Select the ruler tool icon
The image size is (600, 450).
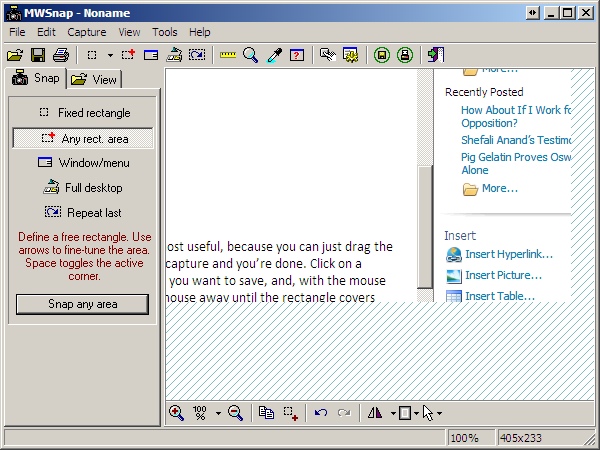[x=228, y=55]
